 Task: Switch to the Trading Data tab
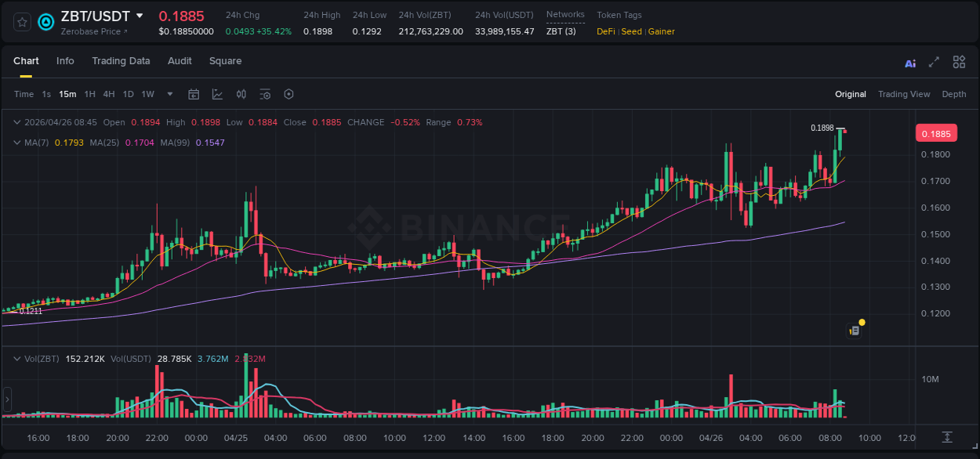pyautogui.click(x=121, y=60)
